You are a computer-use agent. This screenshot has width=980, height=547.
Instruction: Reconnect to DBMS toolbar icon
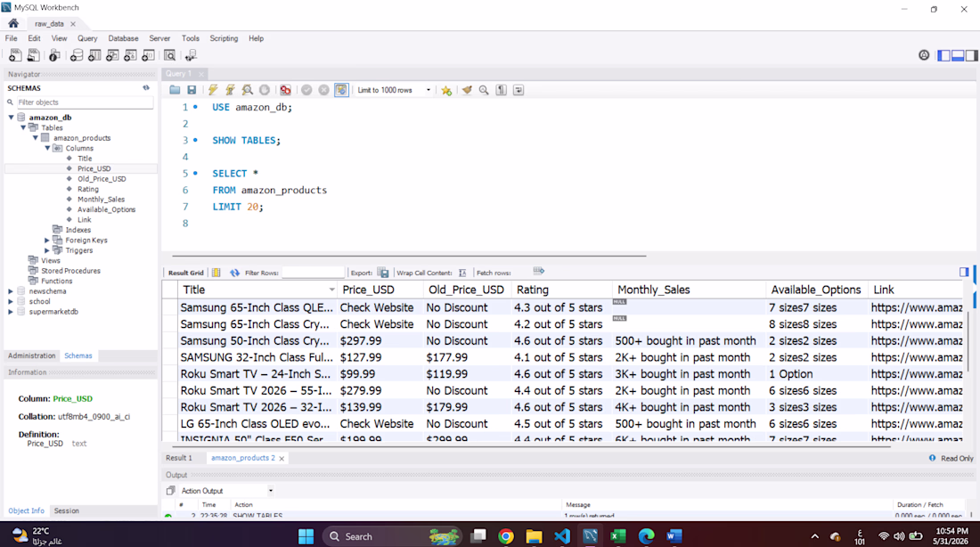coord(191,55)
